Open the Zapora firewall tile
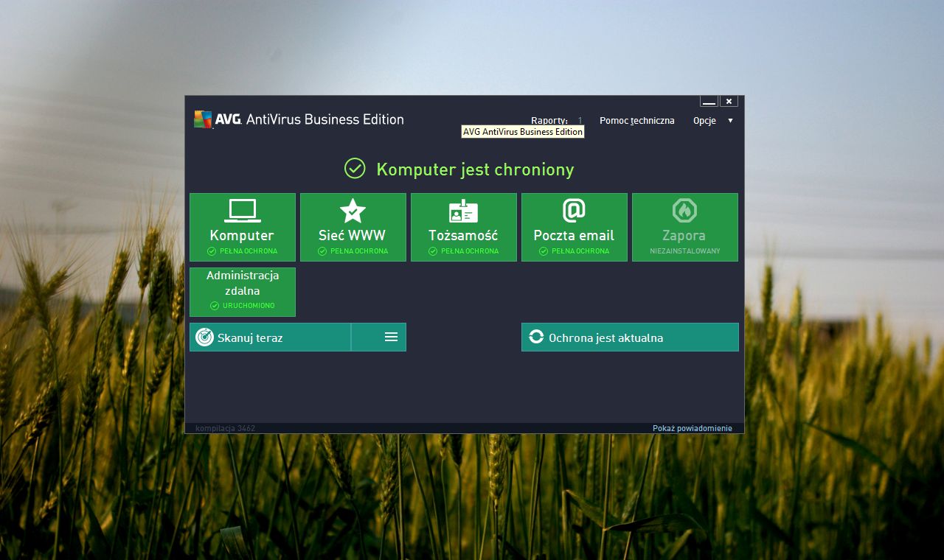The width and height of the screenshot is (944, 560). tap(685, 227)
